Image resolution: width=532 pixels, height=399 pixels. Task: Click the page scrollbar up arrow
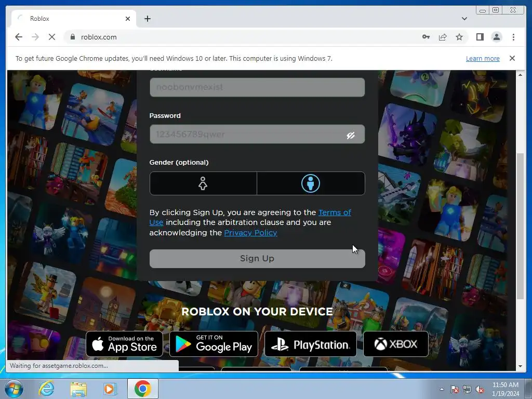point(520,75)
